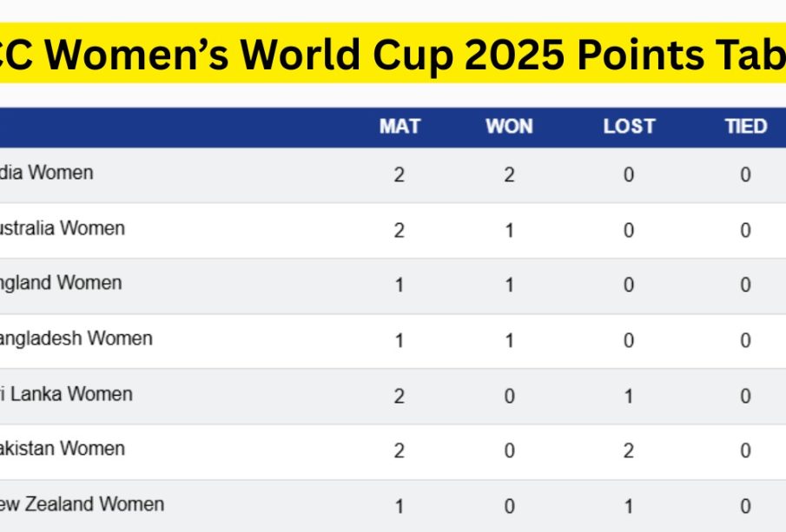Open the Australia Women team row
The height and width of the screenshot is (532, 786).
(x=63, y=228)
